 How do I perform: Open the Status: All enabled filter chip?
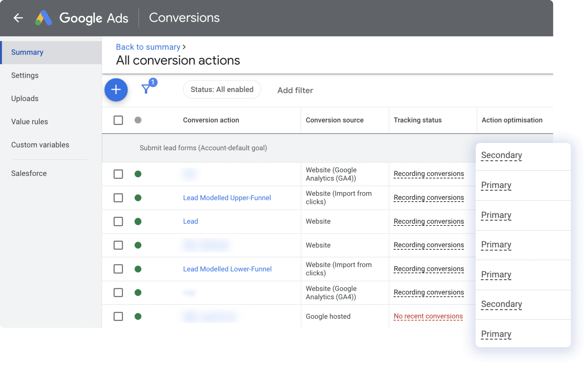point(222,89)
